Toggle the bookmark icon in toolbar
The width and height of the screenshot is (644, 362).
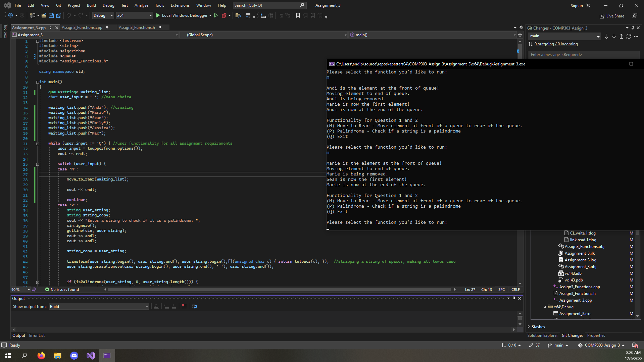point(298,15)
